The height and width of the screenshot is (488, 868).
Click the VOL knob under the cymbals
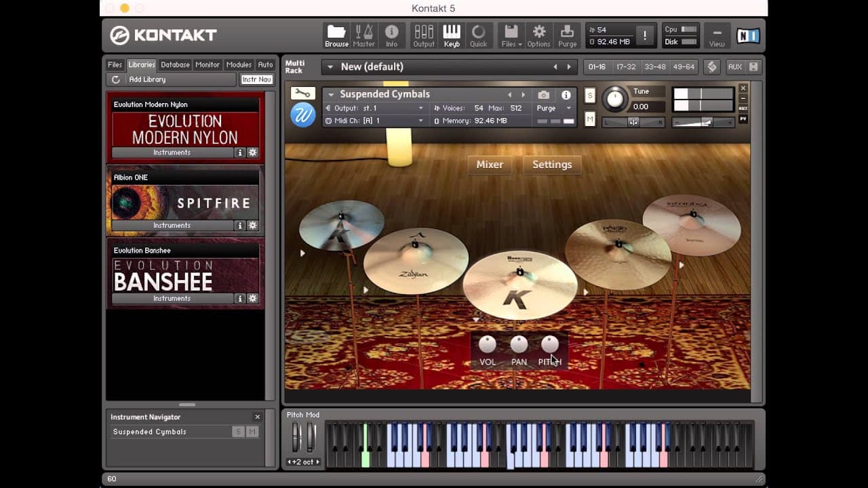point(488,344)
